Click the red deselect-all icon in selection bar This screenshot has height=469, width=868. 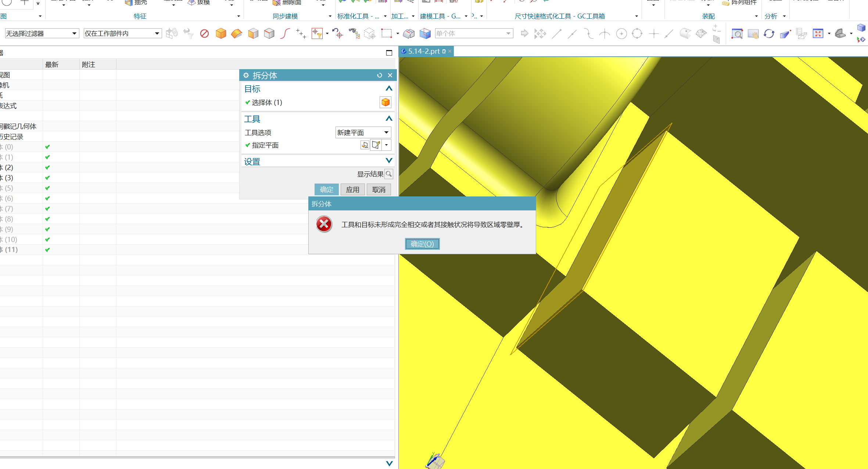204,33
